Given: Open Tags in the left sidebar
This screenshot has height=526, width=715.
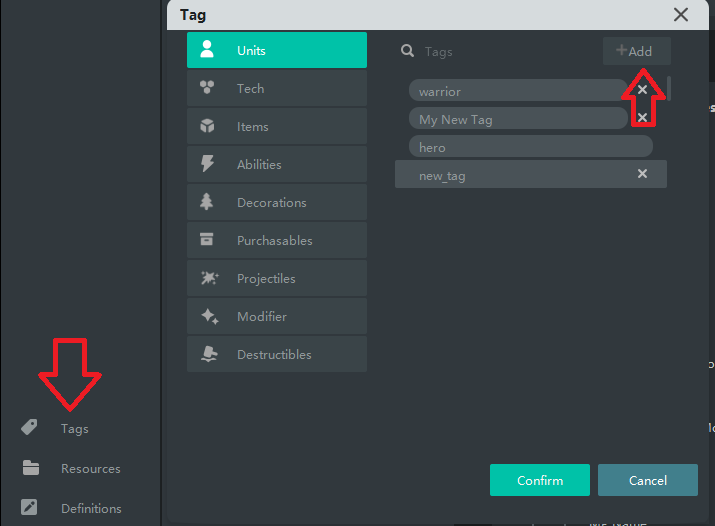Looking at the screenshot, I should pos(75,428).
